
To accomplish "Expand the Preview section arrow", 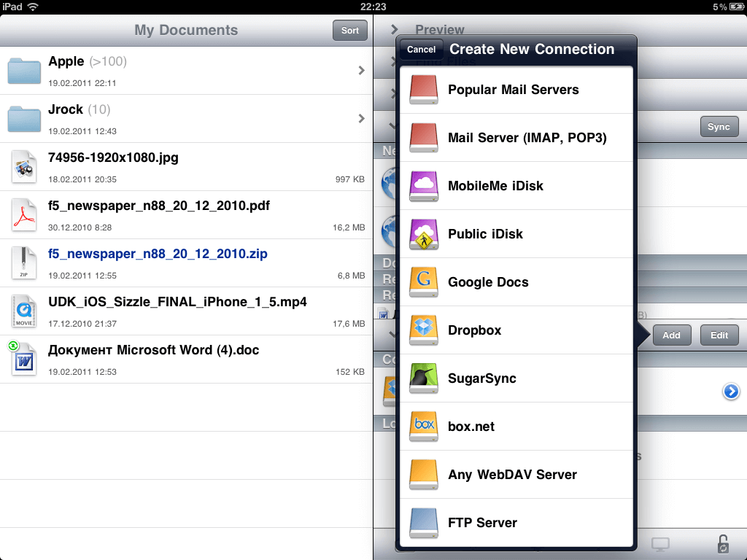I will pos(394,29).
